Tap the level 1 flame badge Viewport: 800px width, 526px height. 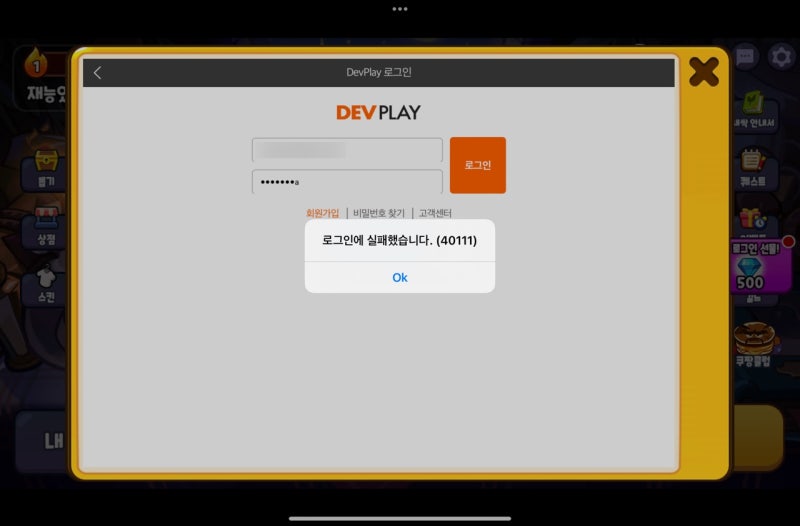(36, 62)
